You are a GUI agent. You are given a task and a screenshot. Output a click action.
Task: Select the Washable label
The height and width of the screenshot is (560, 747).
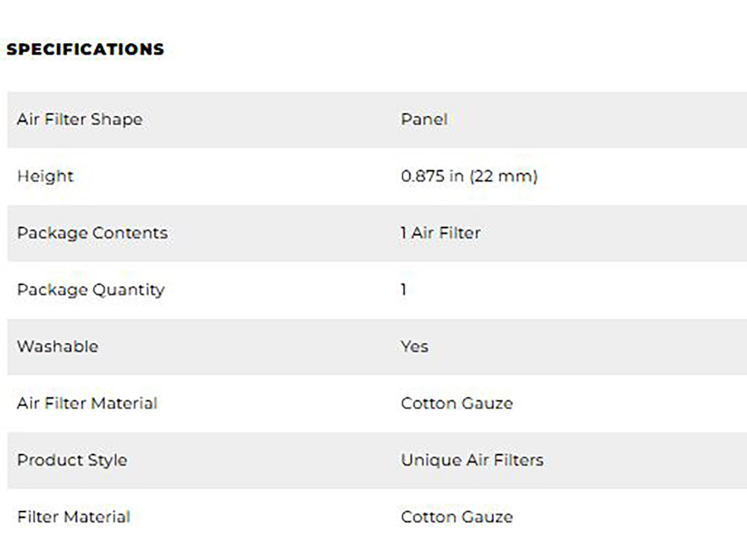point(58,346)
